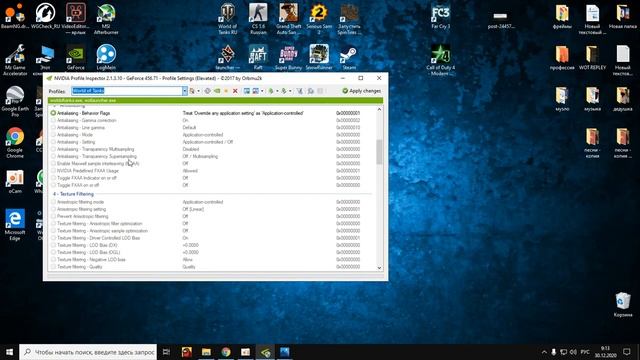This screenshot has width=640, height=360.
Task: Select the SnowRunner desktop icon
Action: (319, 58)
